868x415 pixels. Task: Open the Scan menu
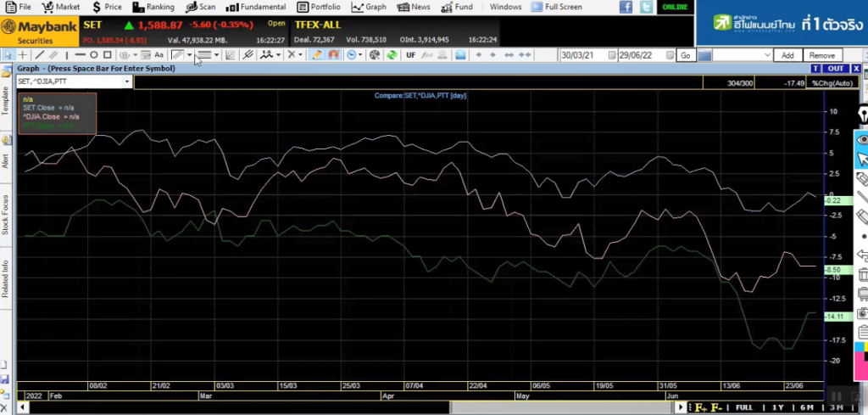(x=201, y=7)
